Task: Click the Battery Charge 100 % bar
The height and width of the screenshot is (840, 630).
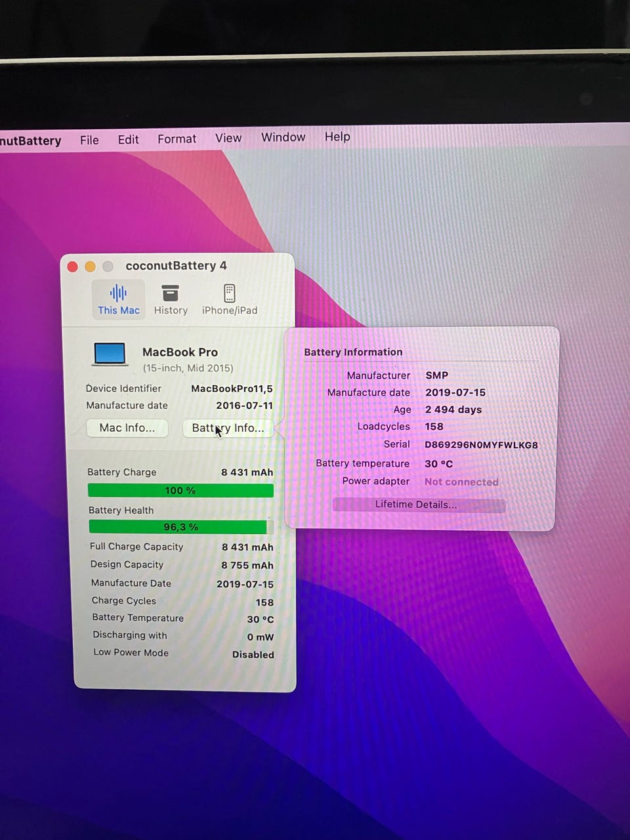Action: click(180, 490)
